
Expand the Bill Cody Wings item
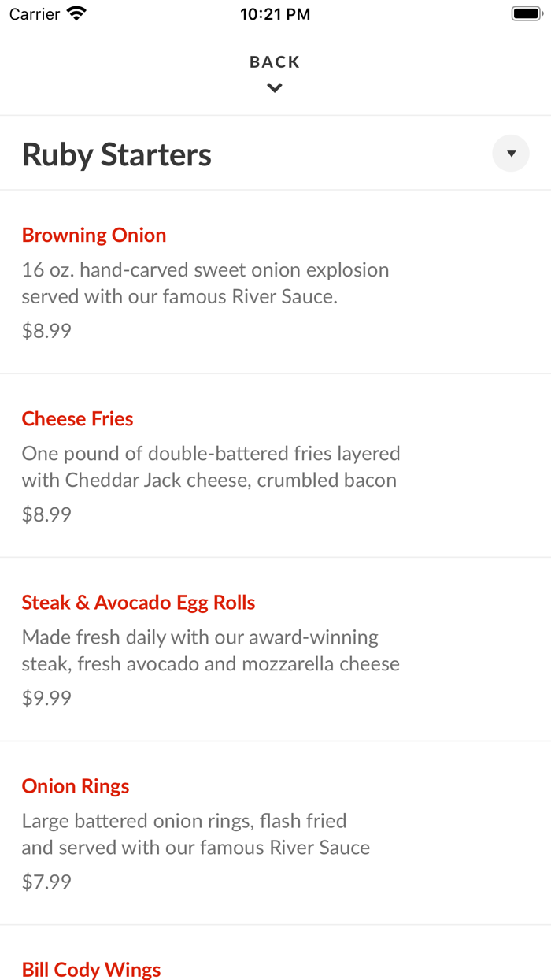point(91,969)
